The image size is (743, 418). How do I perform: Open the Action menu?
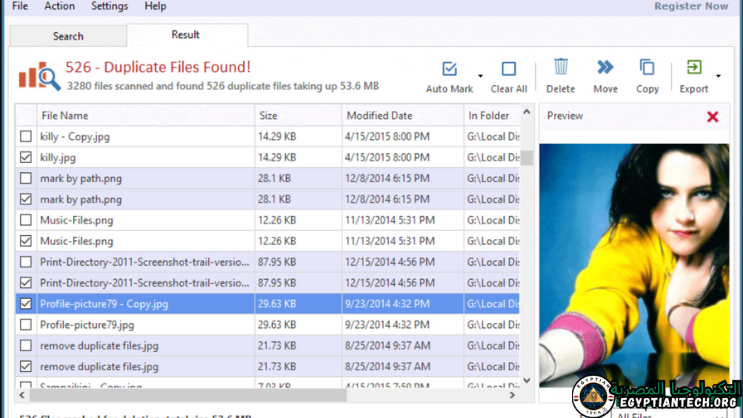pos(59,6)
